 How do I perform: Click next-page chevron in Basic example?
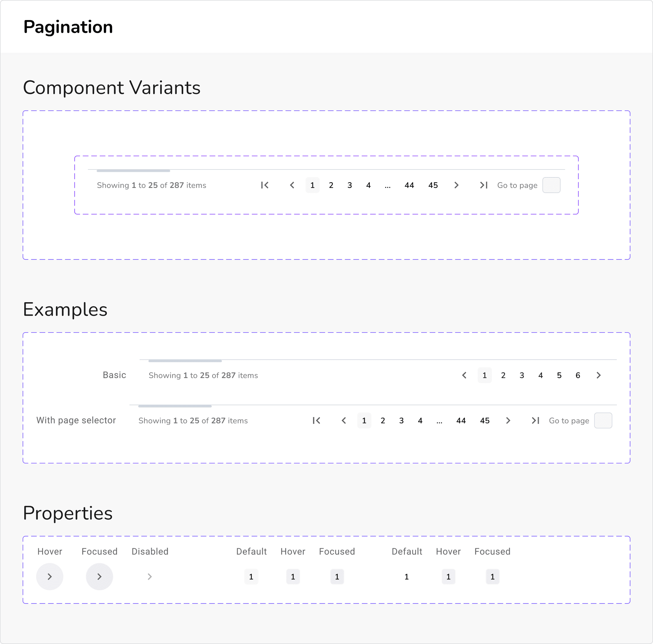click(598, 375)
